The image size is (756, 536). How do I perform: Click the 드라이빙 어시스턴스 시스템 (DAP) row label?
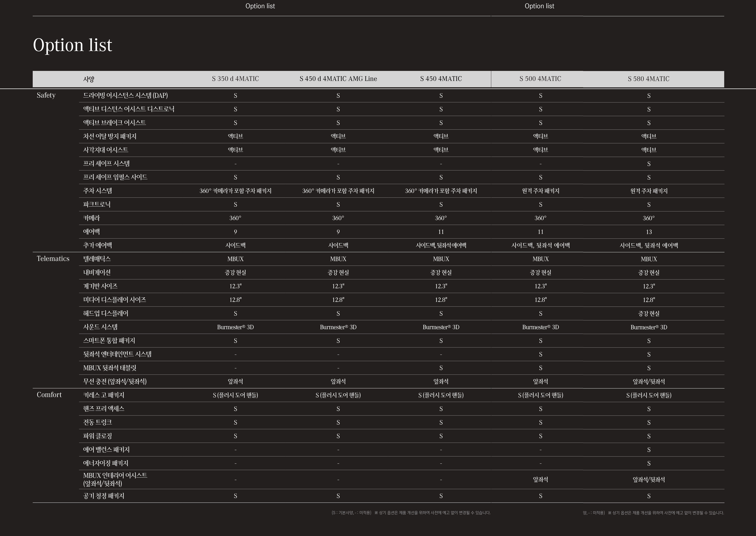(125, 95)
